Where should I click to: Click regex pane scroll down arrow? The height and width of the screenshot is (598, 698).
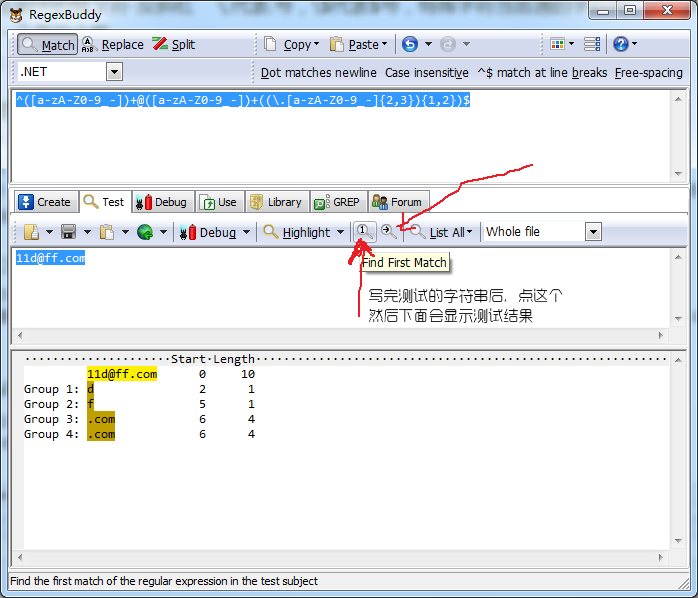point(678,174)
